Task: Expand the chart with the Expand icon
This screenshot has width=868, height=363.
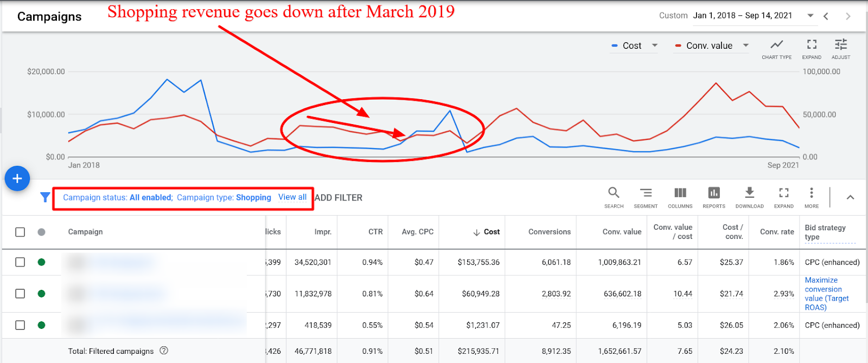Action: coord(812,44)
